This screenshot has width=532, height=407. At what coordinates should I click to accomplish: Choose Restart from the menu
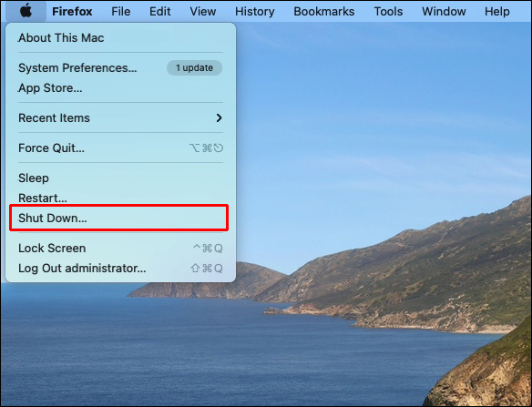coord(120,198)
